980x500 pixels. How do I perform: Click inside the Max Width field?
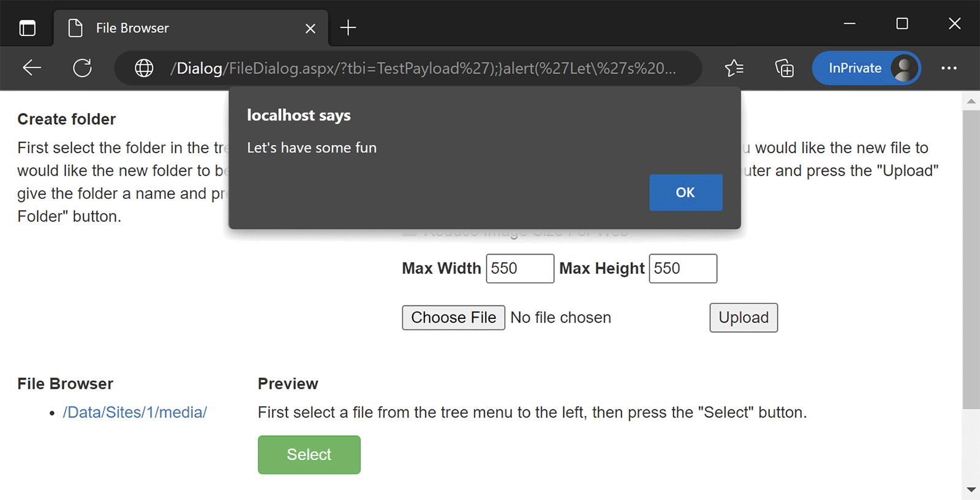519,268
